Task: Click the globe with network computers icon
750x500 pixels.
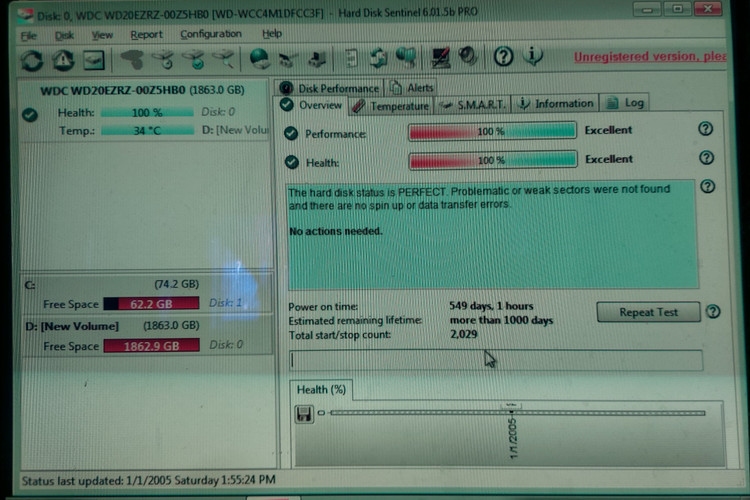Action: coord(406,58)
